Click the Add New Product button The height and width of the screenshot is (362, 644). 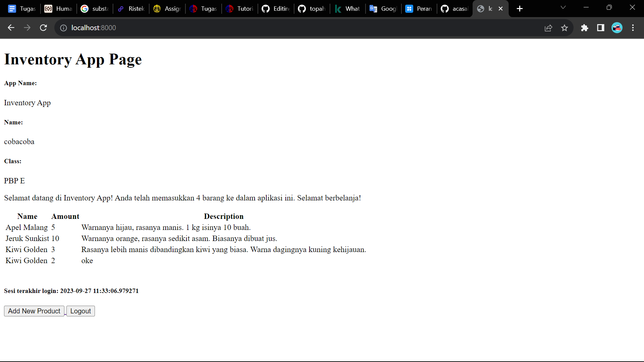34,311
